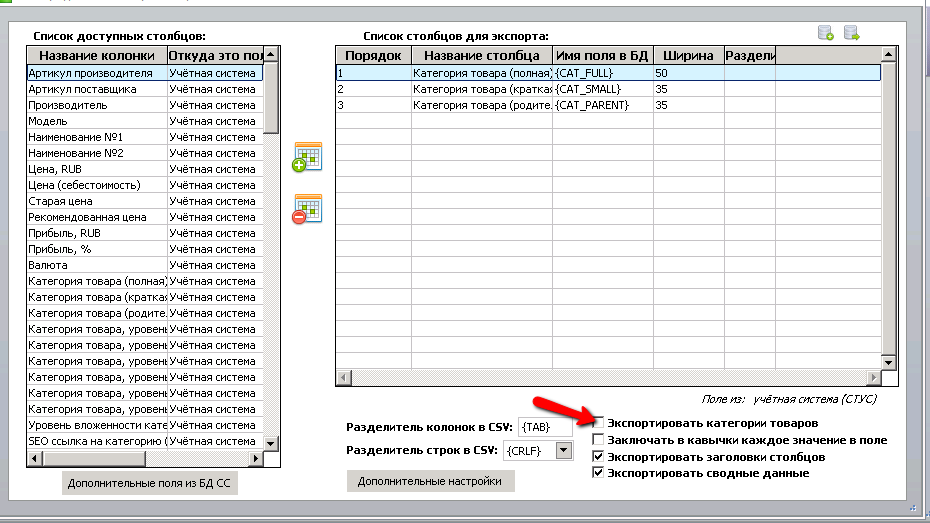Click available-list scroll left arrow
Image resolution: width=930 pixels, height=523 pixels.
(34, 458)
